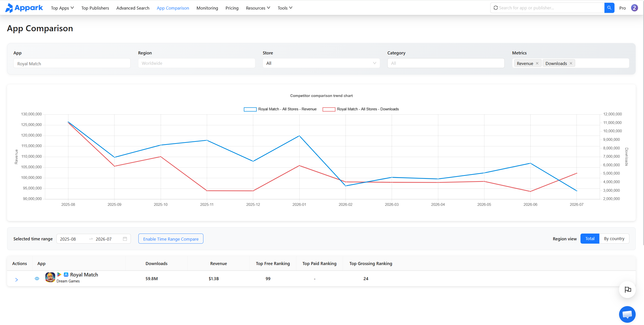
Task: Open the user avatar badge
Action: click(634, 8)
